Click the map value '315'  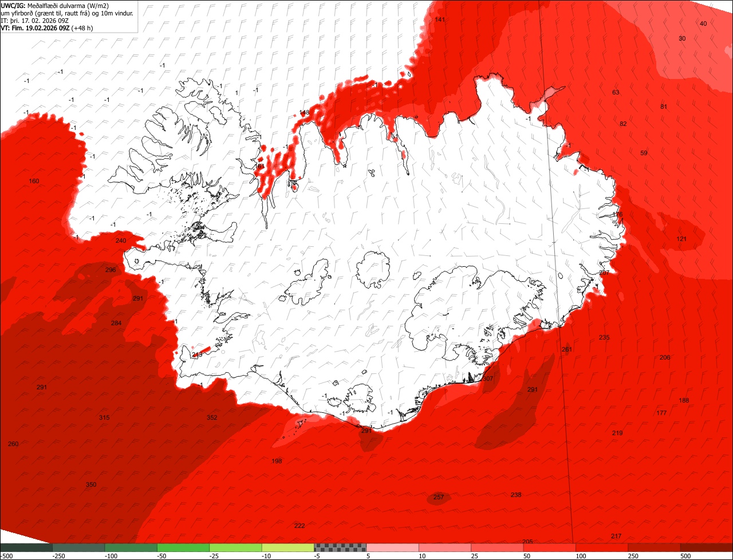pos(104,417)
